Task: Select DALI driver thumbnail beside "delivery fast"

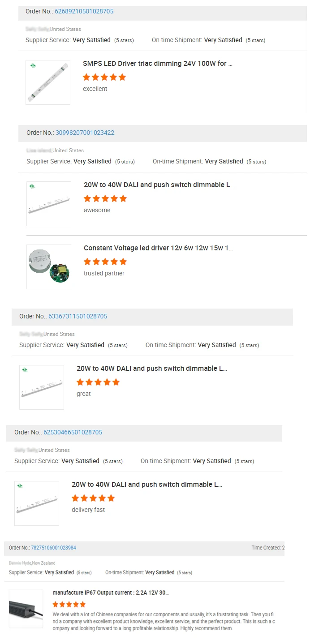Action: tap(37, 503)
